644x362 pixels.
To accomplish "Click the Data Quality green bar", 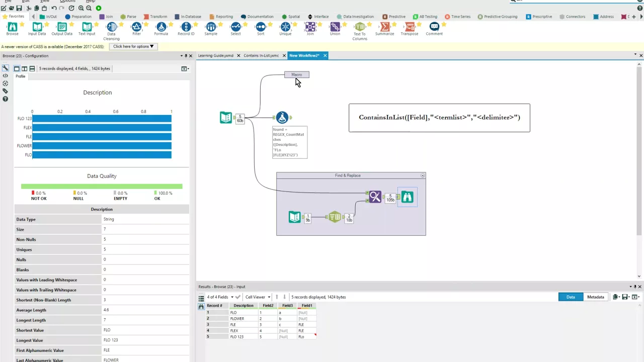I will [x=102, y=187].
